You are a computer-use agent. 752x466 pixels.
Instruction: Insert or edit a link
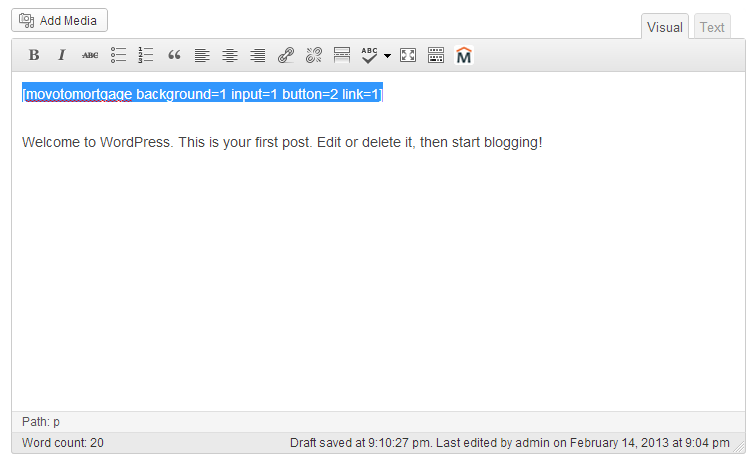tap(286, 56)
